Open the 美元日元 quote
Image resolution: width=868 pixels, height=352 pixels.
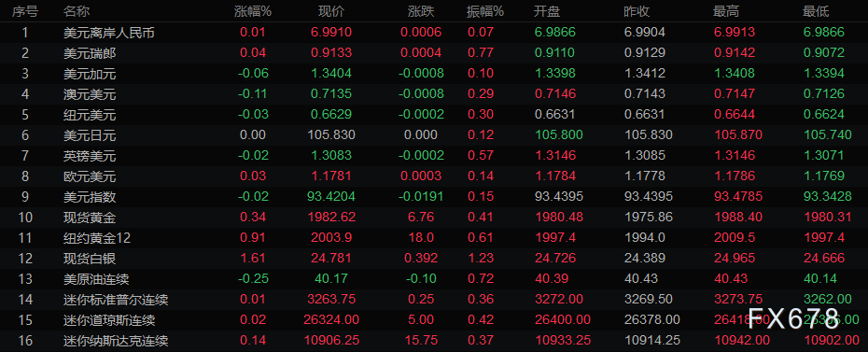434,135
